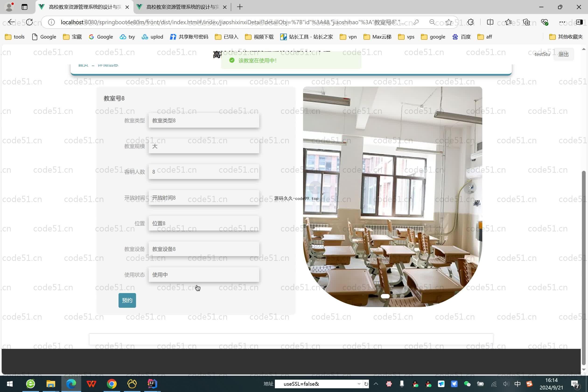Click the 退出 logout button
588x392 pixels.
click(x=563, y=54)
